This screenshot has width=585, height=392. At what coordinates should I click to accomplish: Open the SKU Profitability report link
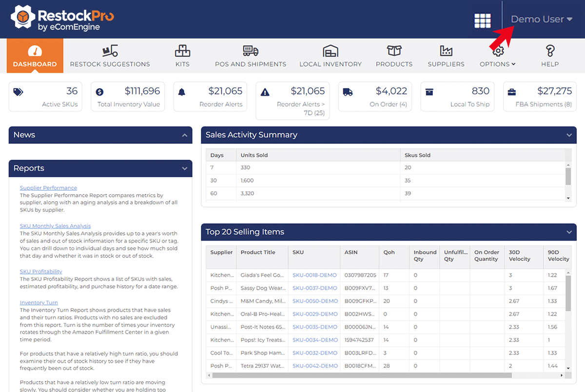pyautogui.click(x=41, y=272)
